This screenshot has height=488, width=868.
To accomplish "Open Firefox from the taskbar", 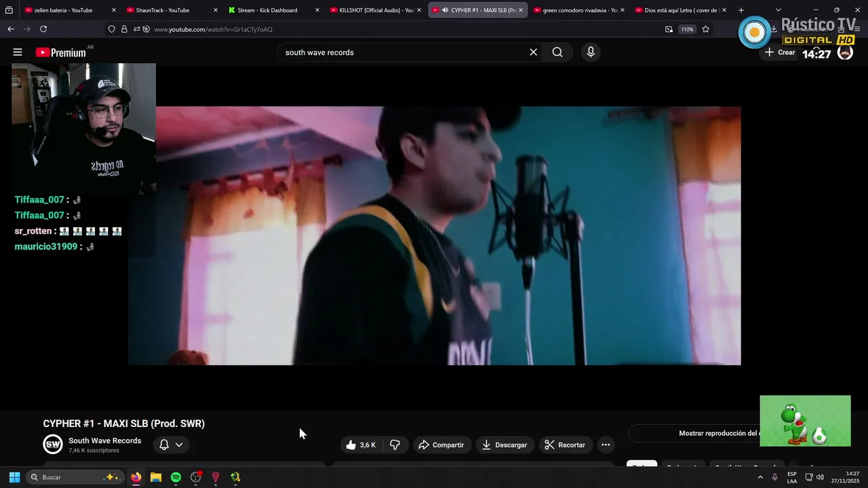I will point(136,477).
